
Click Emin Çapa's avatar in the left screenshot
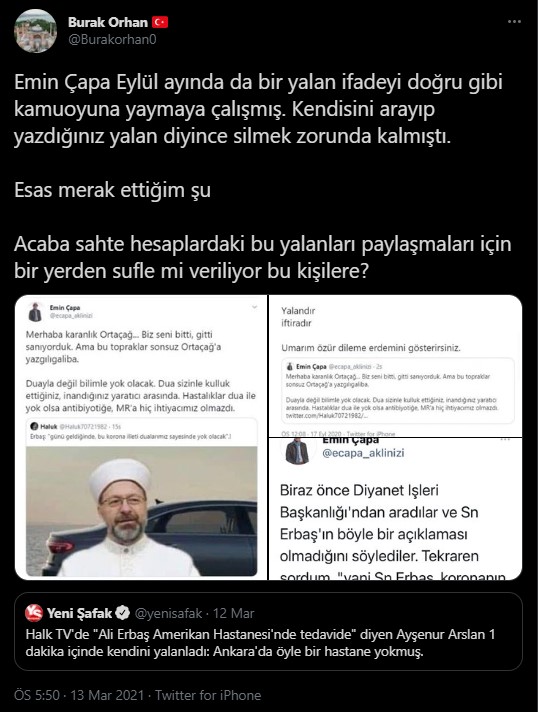coord(35,312)
